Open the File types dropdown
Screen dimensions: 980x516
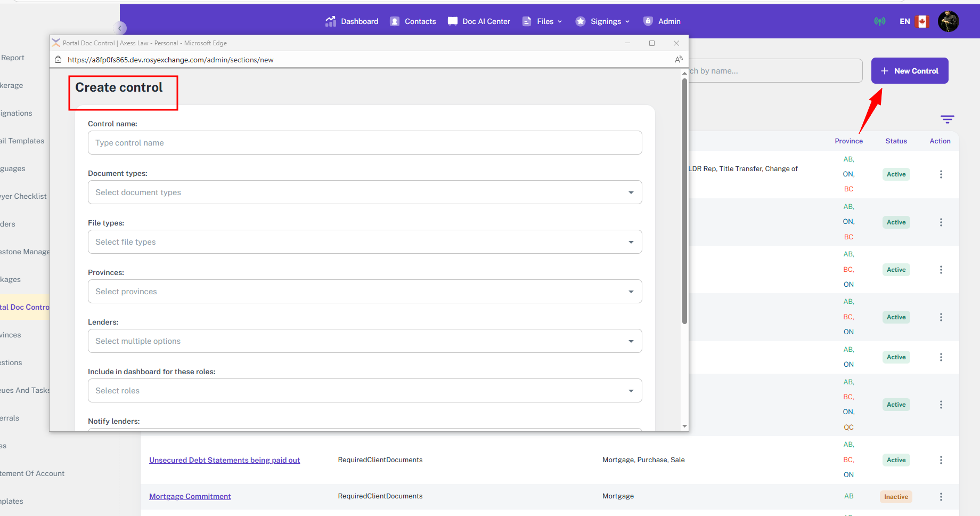tap(364, 242)
